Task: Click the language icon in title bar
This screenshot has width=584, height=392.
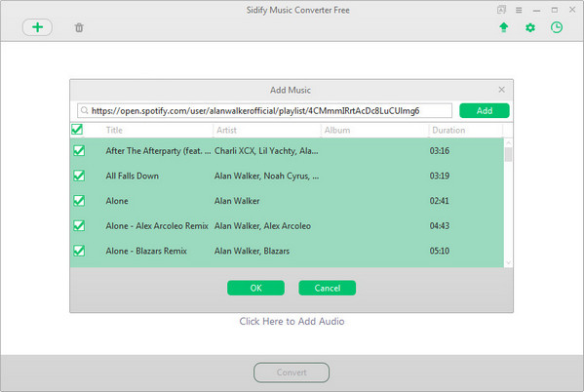Action: [501, 10]
